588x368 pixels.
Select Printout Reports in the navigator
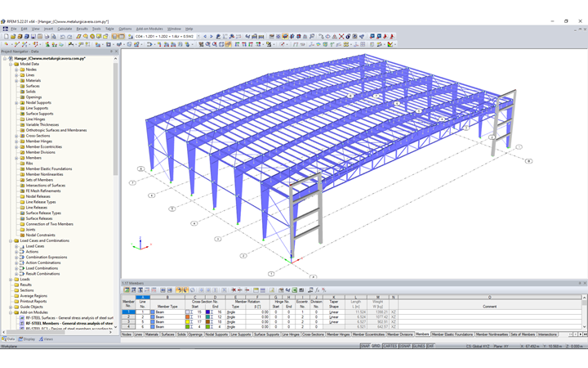click(x=33, y=302)
